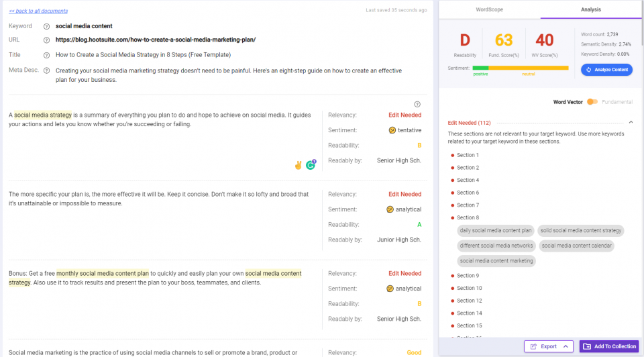The image size is (644, 357).
Task: Run the Analyze Content button
Action: [x=606, y=70]
